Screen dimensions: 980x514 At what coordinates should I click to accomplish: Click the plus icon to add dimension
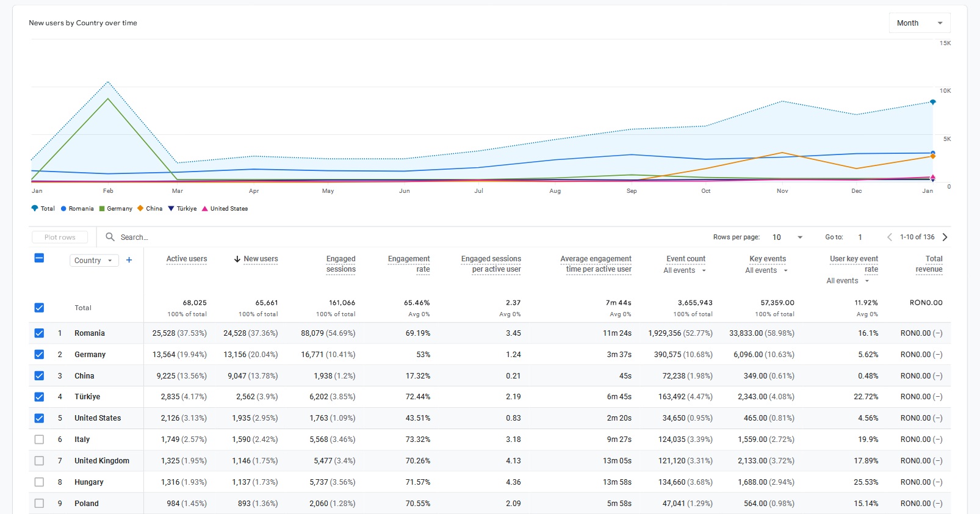tap(129, 260)
